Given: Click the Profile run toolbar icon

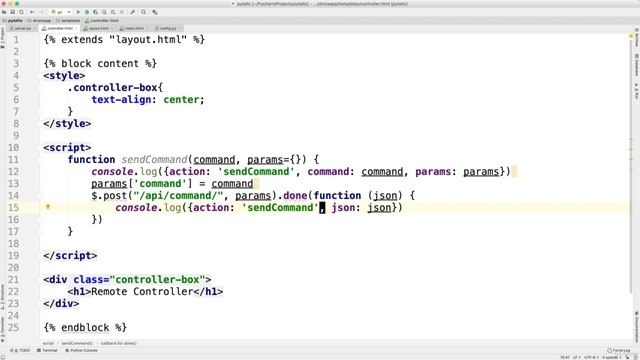Looking at the screenshot, I should tap(104, 12).
